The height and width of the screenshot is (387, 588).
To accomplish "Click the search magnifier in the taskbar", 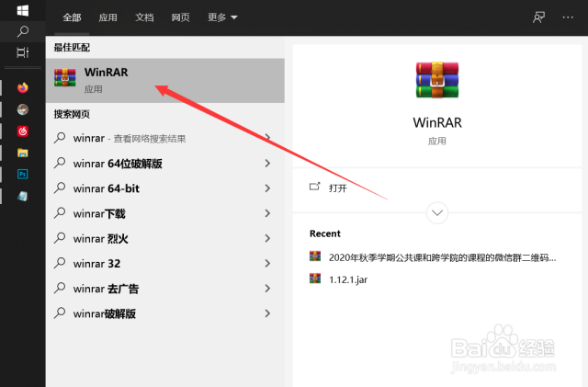I will tap(22, 31).
